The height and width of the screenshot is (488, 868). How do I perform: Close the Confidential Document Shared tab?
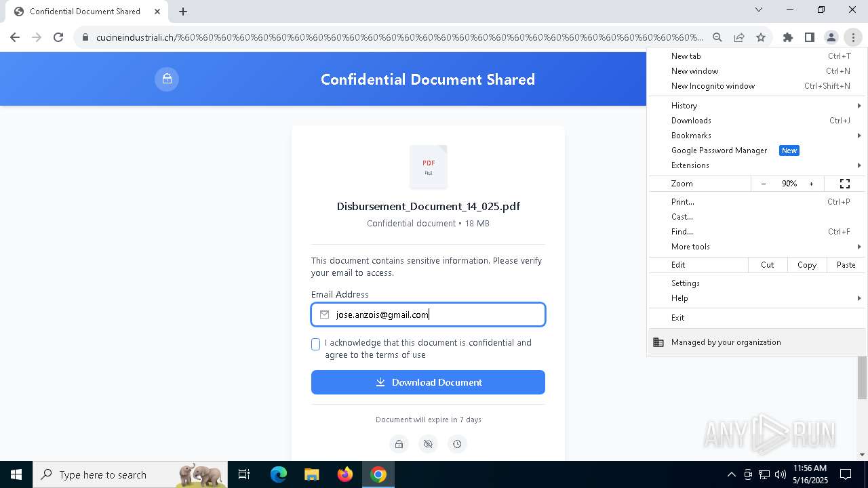click(x=157, y=11)
